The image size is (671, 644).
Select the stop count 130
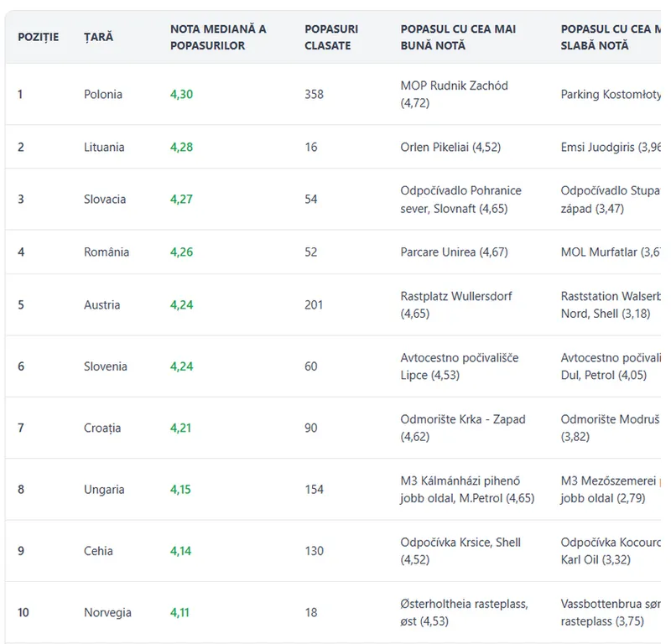[314, 551]
